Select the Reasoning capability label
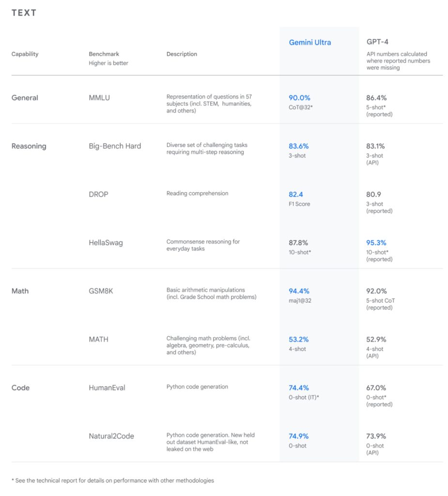Screen dimensions: 448x496 (x=29, y=146)
